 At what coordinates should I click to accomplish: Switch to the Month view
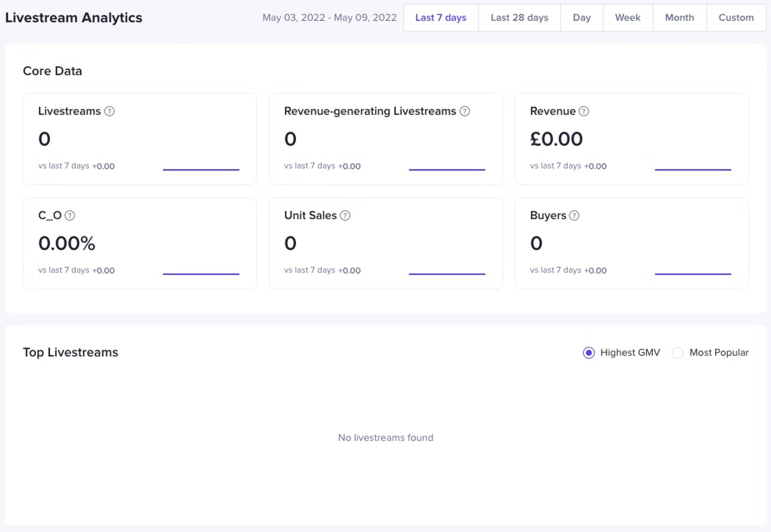pos(679,17)
